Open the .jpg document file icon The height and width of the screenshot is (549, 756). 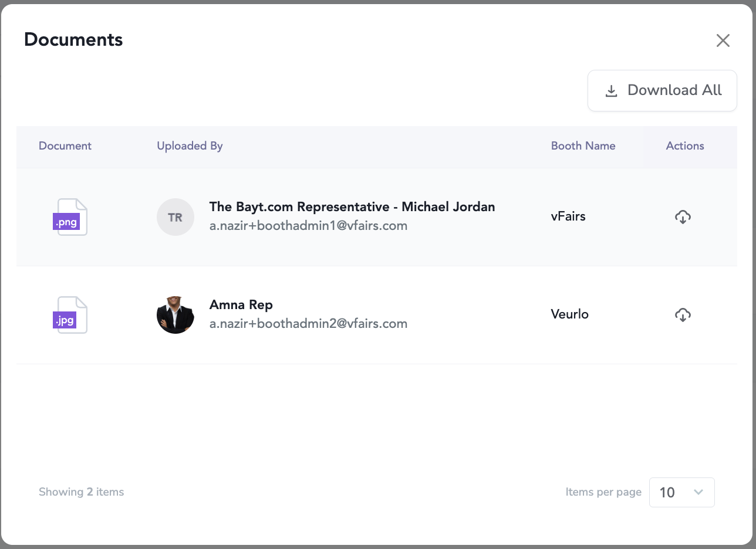click(71, 315)
